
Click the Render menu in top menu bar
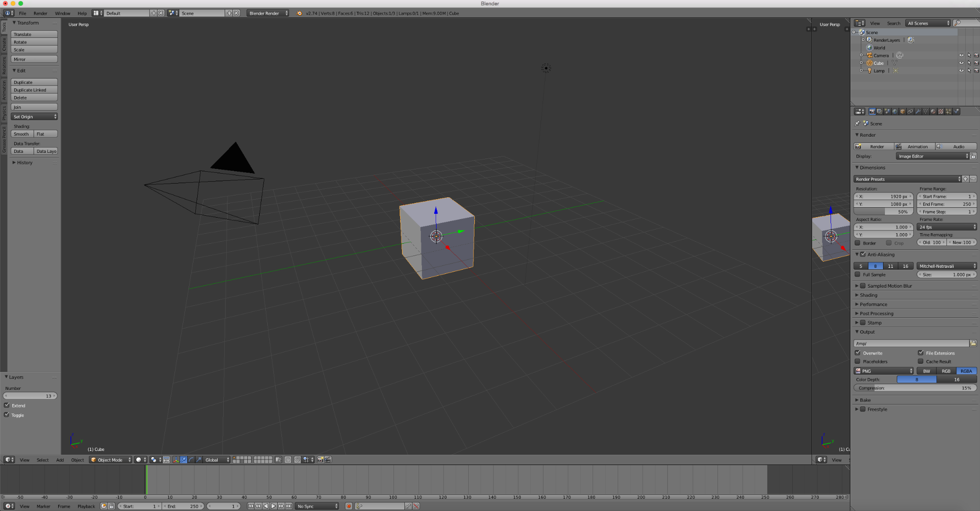tap(39, 13)
